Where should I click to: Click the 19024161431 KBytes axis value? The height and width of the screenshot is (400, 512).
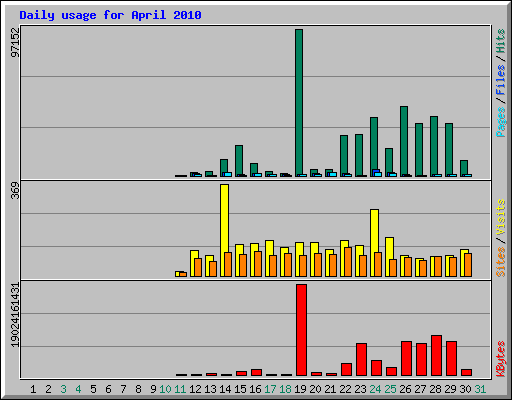point(15,315)
